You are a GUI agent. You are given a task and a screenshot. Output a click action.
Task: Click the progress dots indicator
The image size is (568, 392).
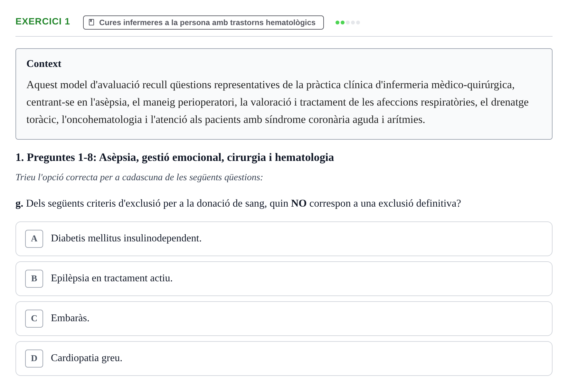click(347, 23)
